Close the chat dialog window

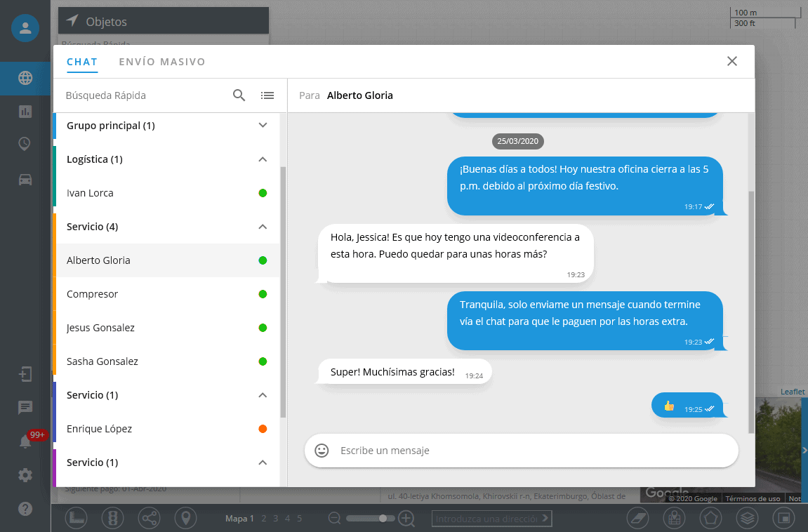coord(732,61)
